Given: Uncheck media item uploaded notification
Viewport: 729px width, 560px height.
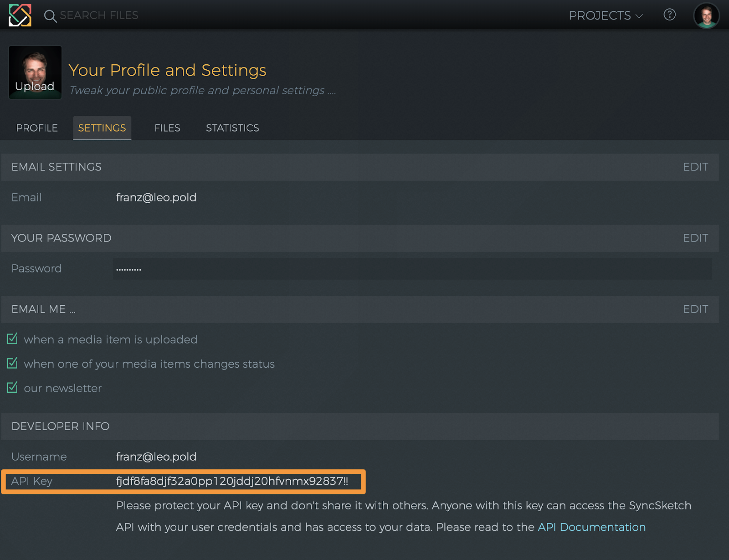Looking at the screenshot, I should 12,339.
